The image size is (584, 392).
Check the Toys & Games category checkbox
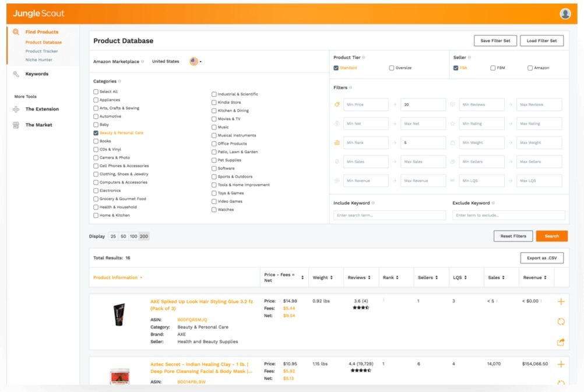(x=214, y=193)
